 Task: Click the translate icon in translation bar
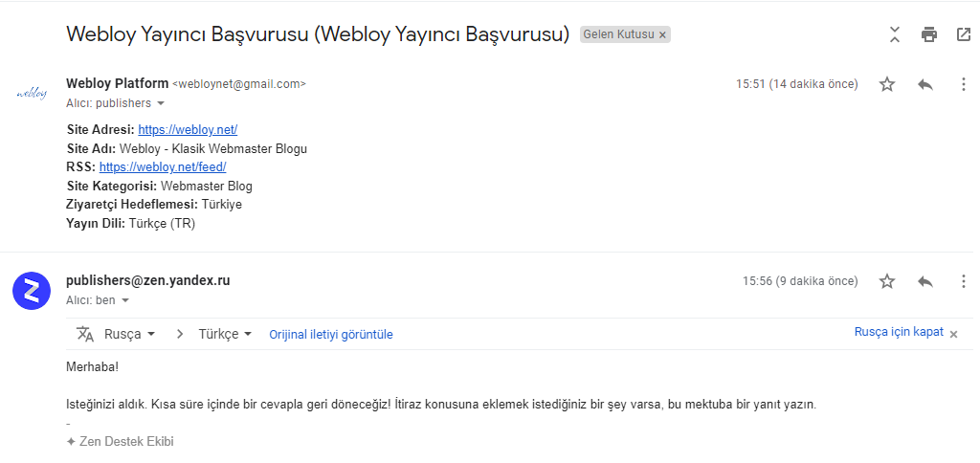click(85, 334)
